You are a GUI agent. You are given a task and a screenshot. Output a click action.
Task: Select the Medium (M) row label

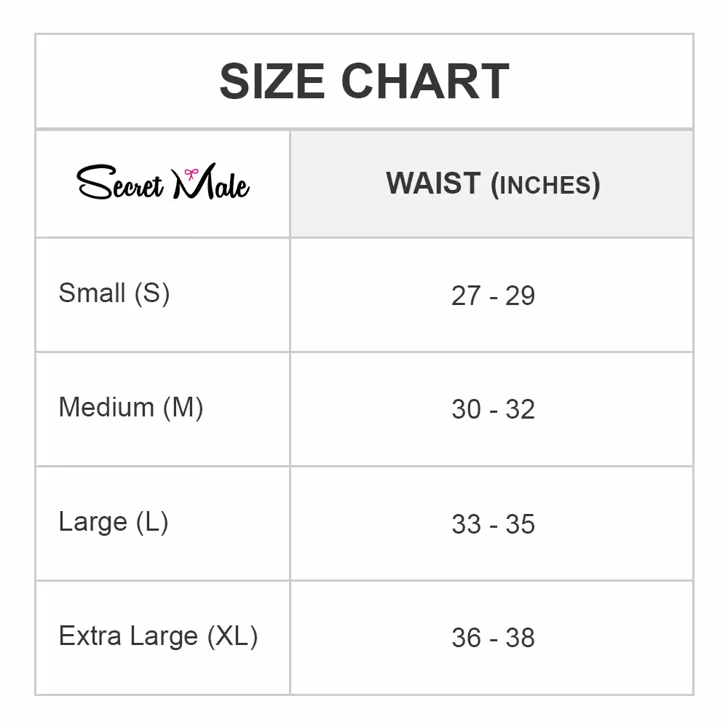(x=131, y=407)
